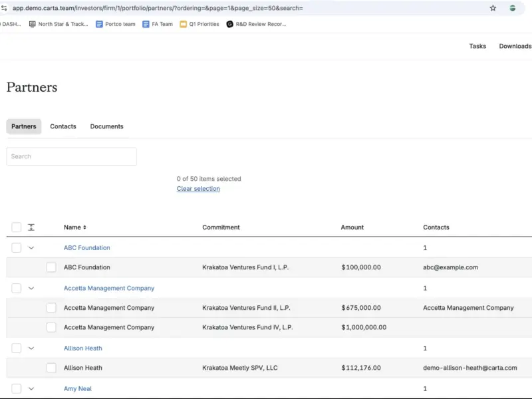Click Krakatoa Ventures Fund IV, L.P. cell
Screen dimensions: 532x399
tap(247, 327)
